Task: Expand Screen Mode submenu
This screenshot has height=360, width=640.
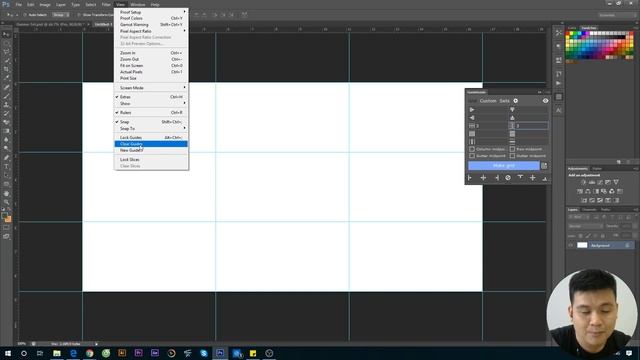Action: tap(151, 88)
